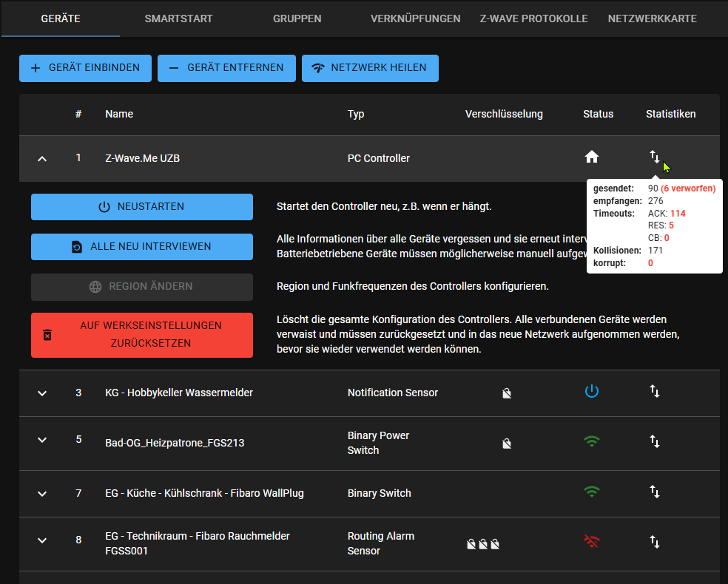Expand the EG Technikraum Rauchmelder row

[x=42, y=540]
